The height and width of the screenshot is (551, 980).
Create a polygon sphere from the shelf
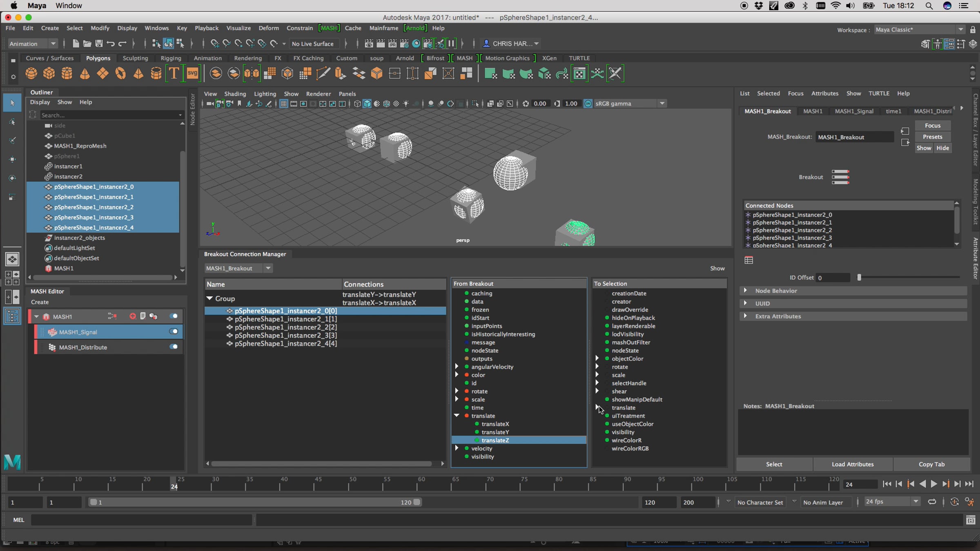pyautogui.click(x=31, y=73)
